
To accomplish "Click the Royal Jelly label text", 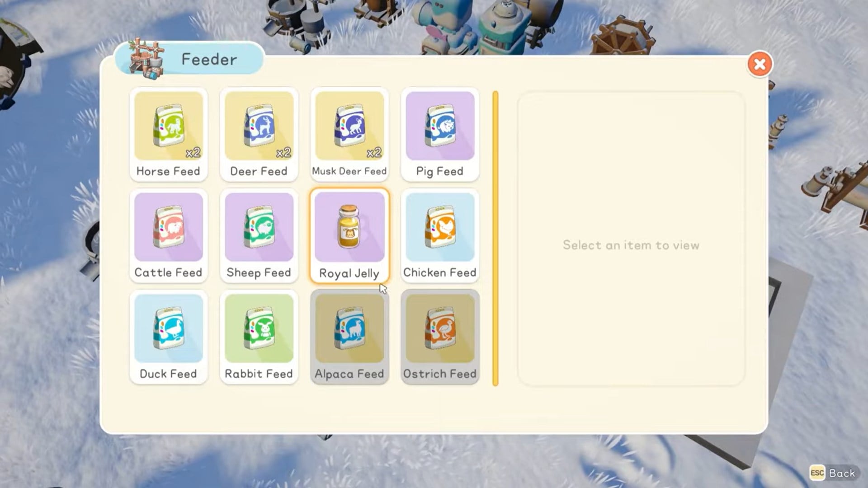I will pyautogui.click(x=349, y=273).
